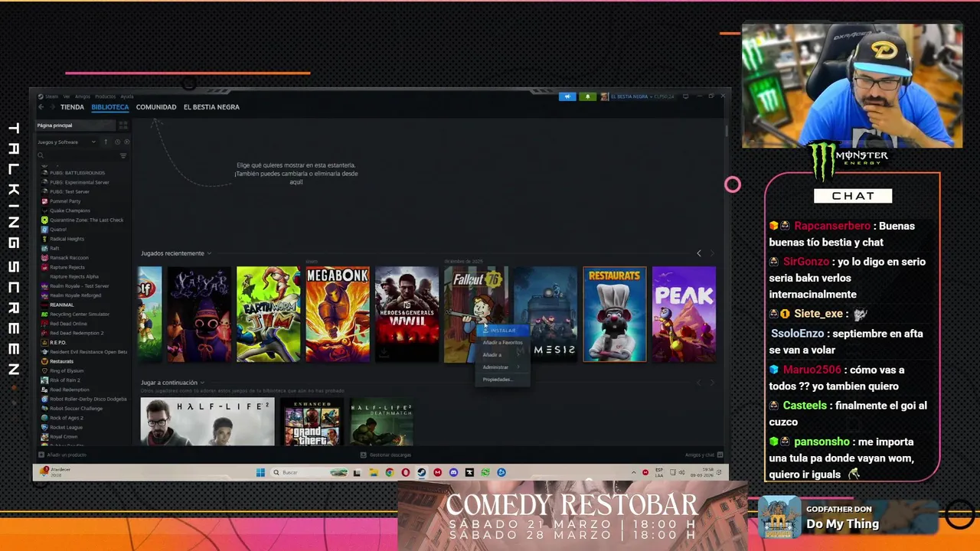Expand the Añadir a submenu
Screen dimensions: 980x551
click(502, 355)
